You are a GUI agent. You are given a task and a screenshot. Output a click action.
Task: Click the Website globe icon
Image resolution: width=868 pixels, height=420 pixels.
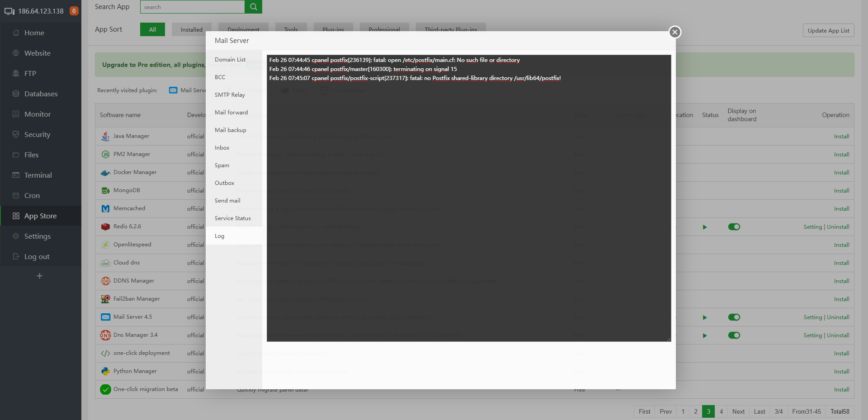pos(16,53)
